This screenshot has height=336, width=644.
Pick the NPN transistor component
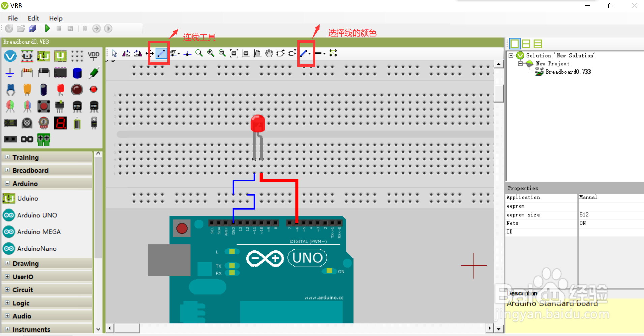77,107
